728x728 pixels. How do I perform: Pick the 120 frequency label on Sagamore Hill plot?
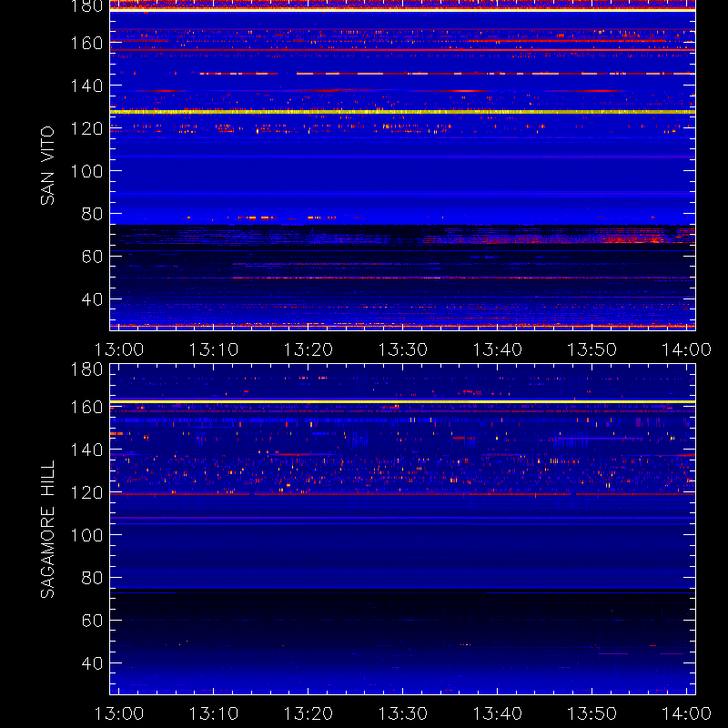point(86,492)
